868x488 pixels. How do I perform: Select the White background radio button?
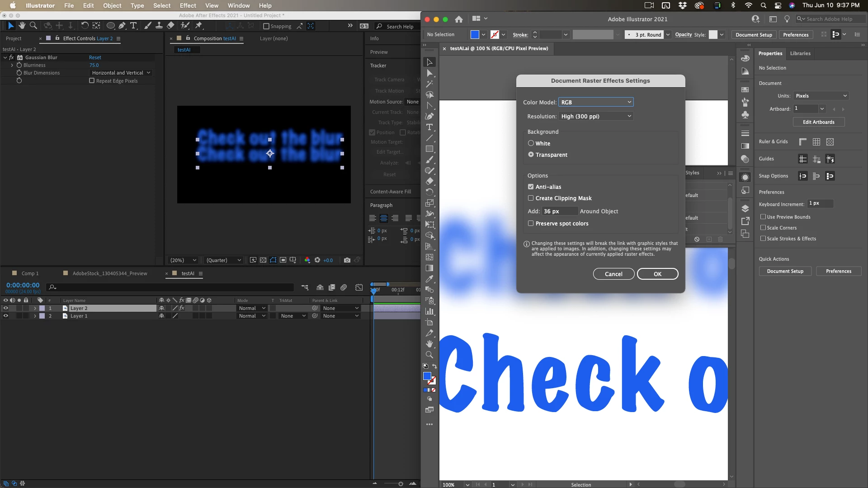tap(531, 143)
